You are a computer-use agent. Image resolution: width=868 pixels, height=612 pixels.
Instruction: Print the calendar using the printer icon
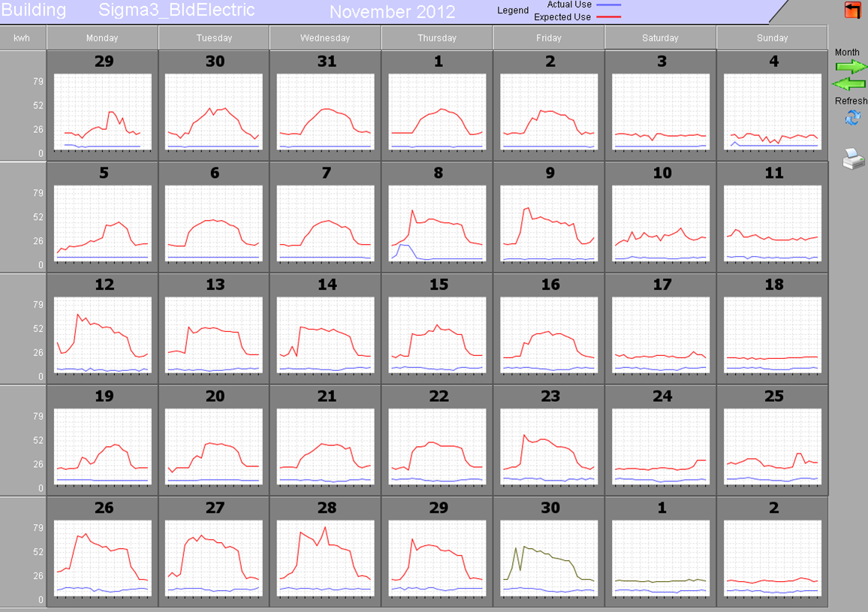tap(853, 158)
